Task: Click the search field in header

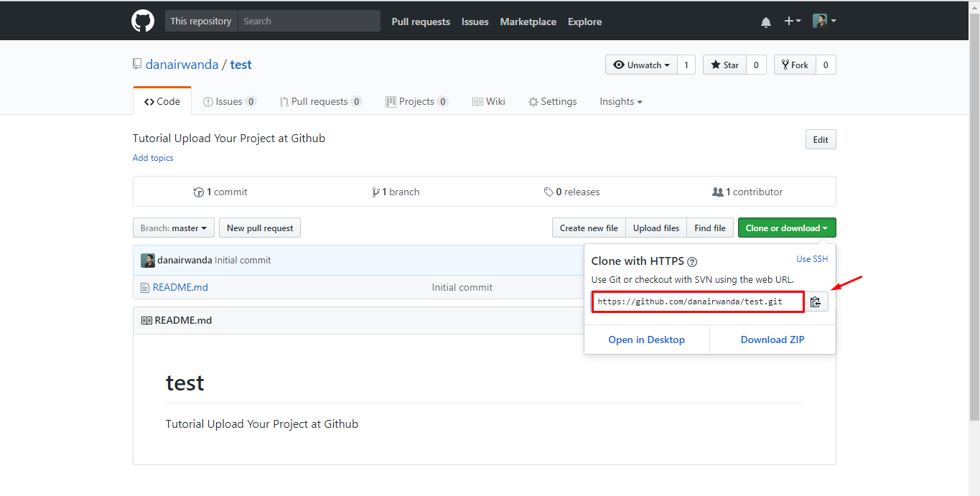Action: point(309,21)
